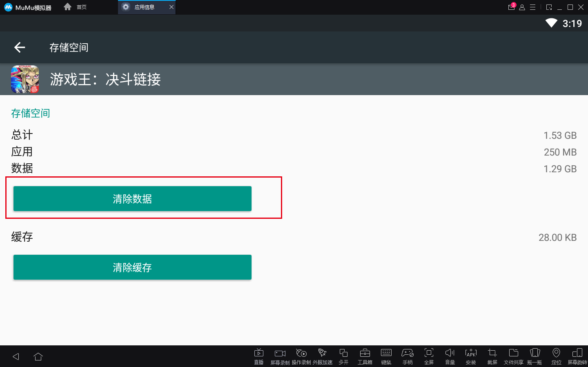Click the 数据 row label
Image resolution: width=588 pixels, height=367 pixels.
22,168
